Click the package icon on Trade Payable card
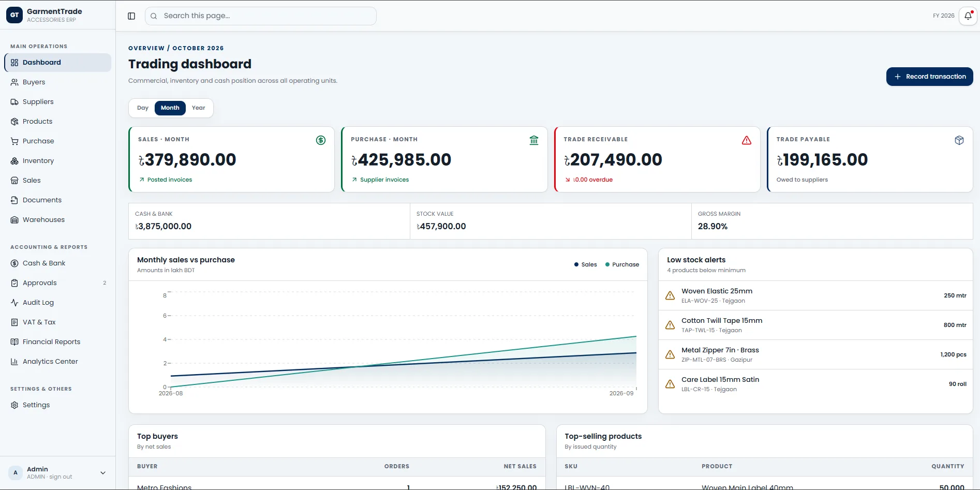The height and width of the screenshot is (490, 980). point(959,140)
